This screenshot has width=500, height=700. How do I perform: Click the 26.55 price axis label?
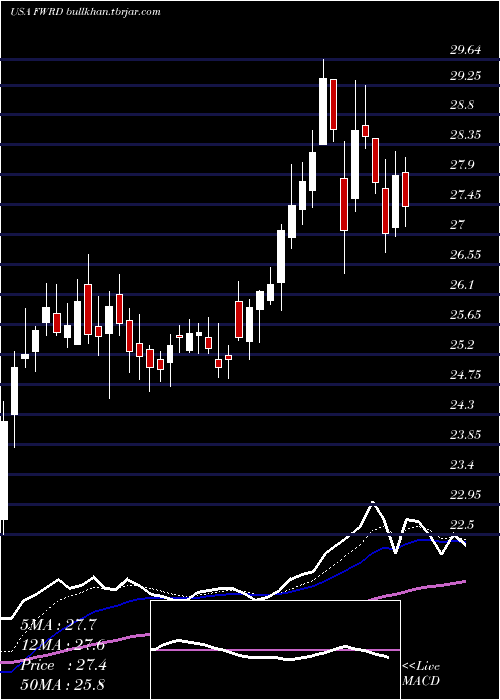click(465, 254)
